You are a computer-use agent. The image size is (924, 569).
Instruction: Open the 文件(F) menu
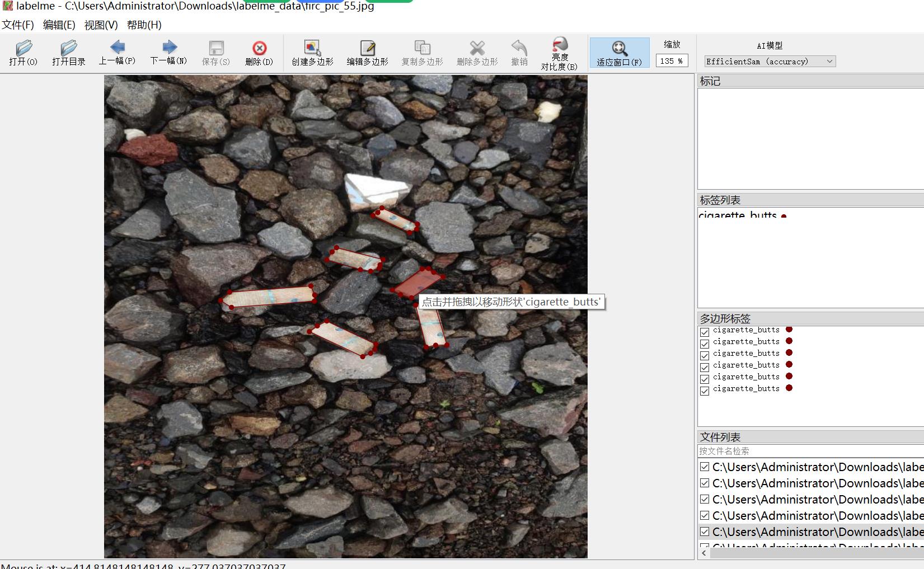pyautogui.click(x=18, y=25)
